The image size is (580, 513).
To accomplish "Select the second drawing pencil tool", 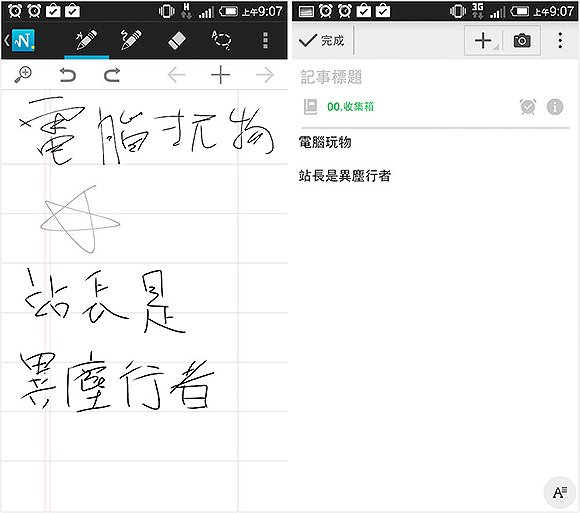I will (131, 40).
